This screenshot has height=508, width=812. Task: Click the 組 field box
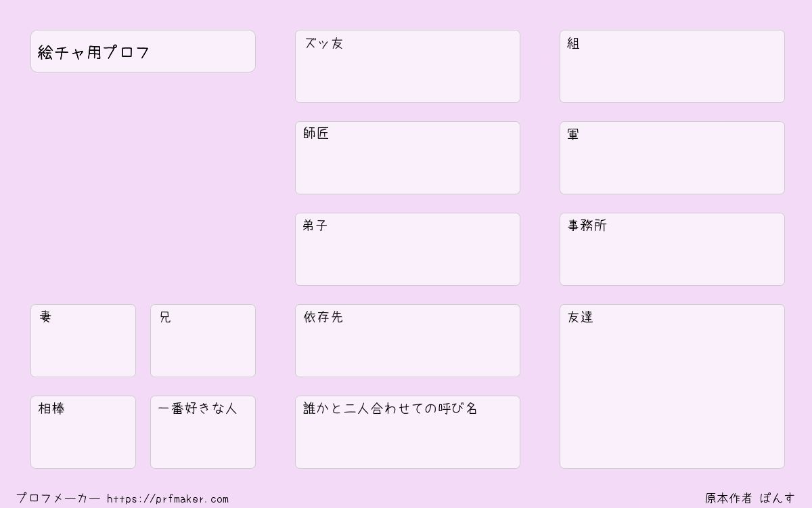click(672, 66)
